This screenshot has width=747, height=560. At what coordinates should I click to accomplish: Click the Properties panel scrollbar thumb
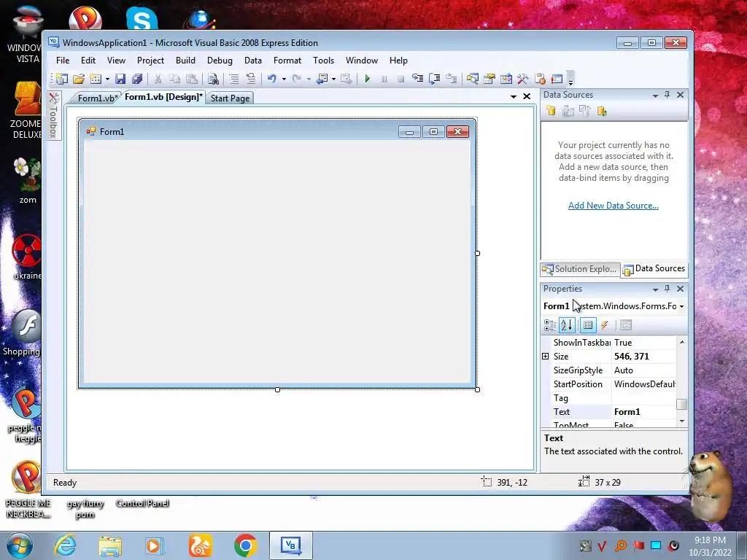682,404
